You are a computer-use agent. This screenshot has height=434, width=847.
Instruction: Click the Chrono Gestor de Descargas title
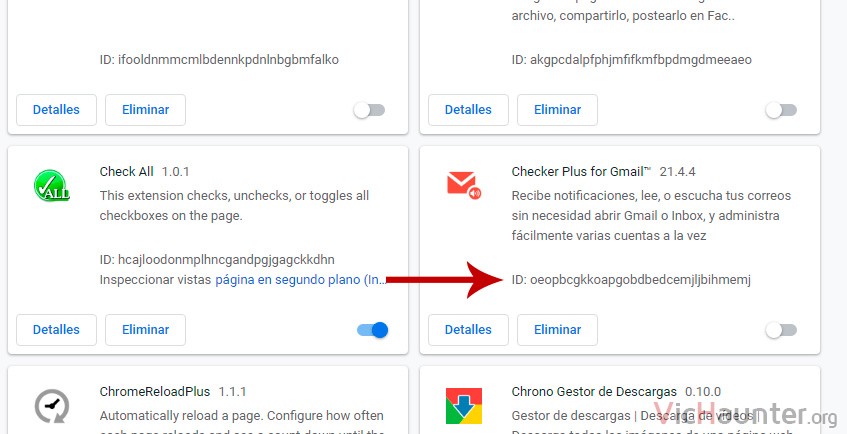click(x=594, y=391)
